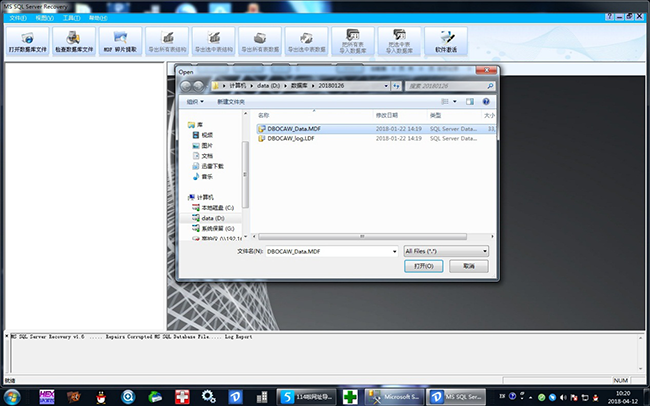Click the 把所有表导入数据库 toolbar button
The width and height of the screenshot is (650, 406).
point(353,41)
